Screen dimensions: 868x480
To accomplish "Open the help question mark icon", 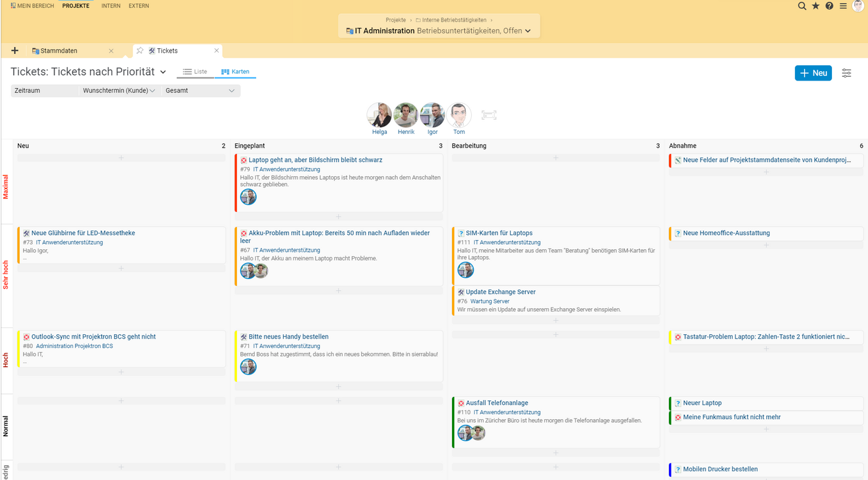I will click(829, 6).
